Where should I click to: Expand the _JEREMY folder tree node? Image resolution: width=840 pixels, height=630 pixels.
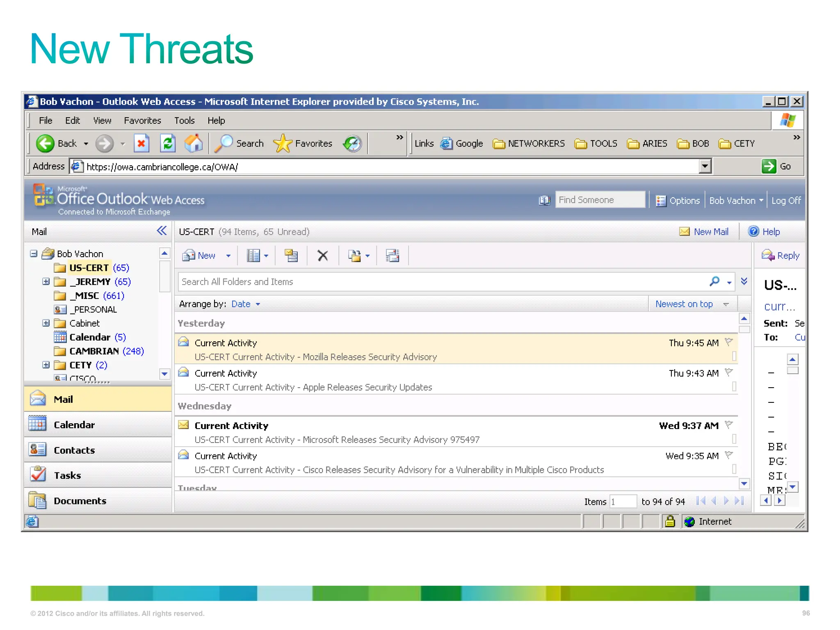click(x=46, y=282)
